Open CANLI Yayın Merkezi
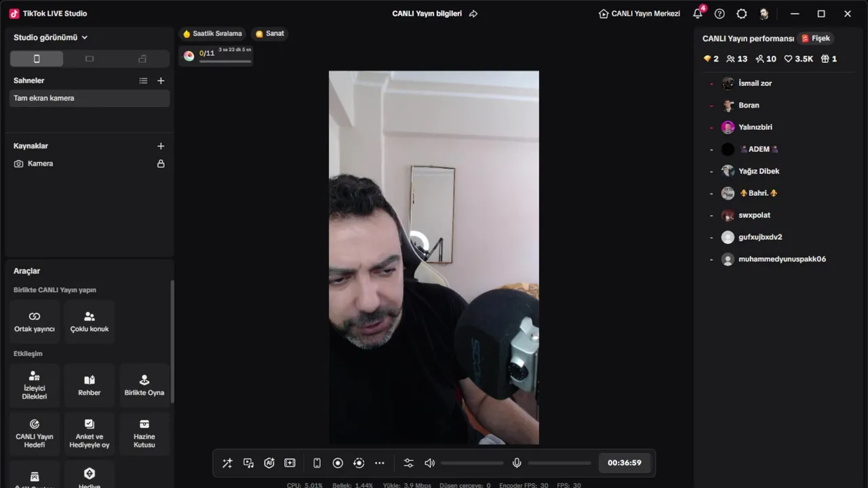The width and height of the screenshot is (868, 488). tap(639, 14)
